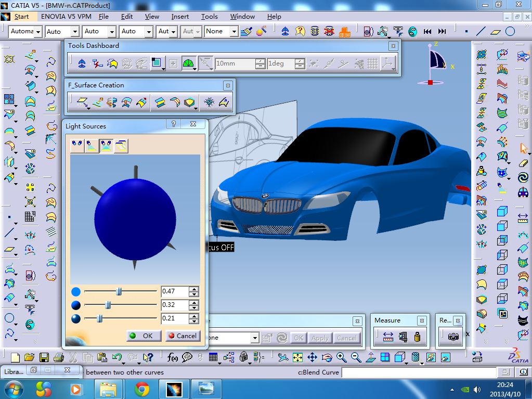Click the skip-forward playback icon
The width and height of the screenshot is (532, 399).
pos(442,32)
